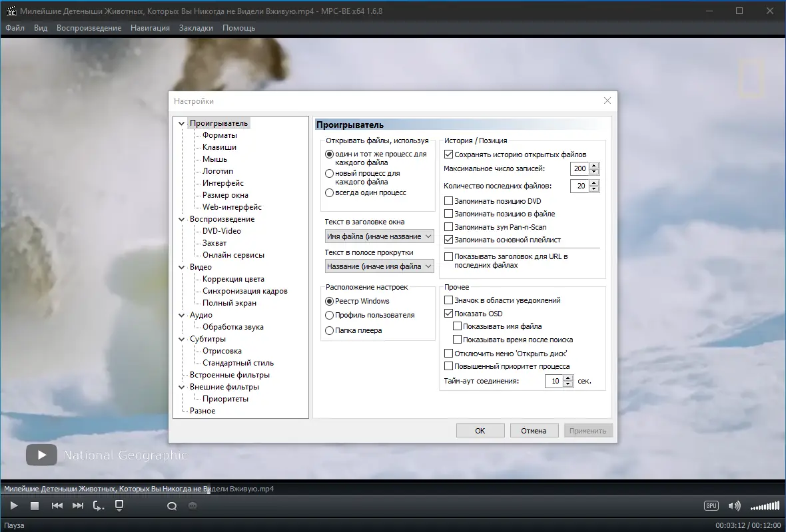Collapse the Проигрыватель tree node
Screen dimensions: 786x532
[x=181, y=123]
